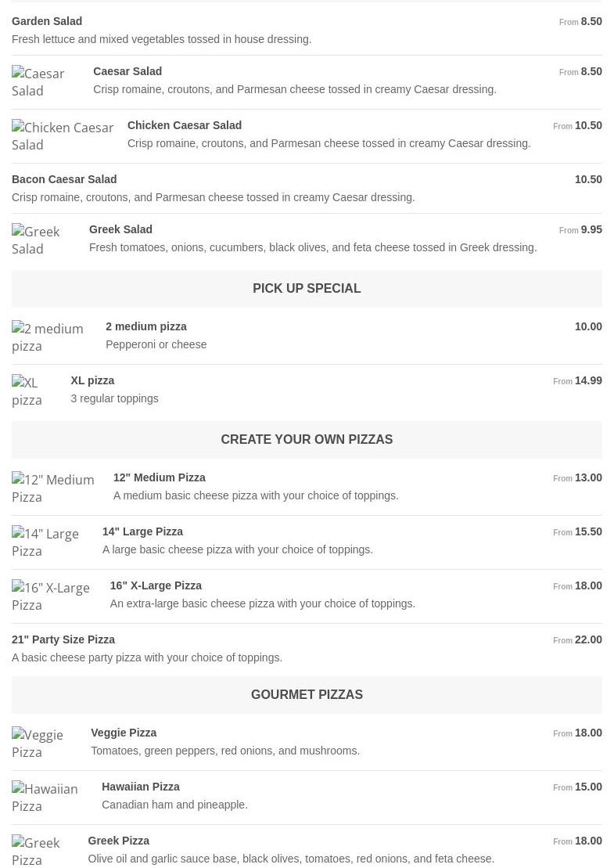Click the Greek Pizza item name
This screenshot has height=868, width=614.
pyautogui.click(x=118, y=841)
